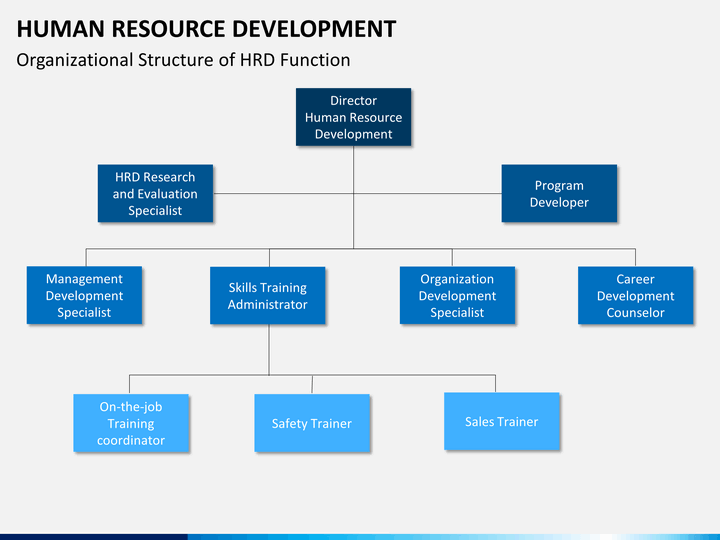Select the Organization Development Specialist box
Screen dimensions: 720x540
457,295
